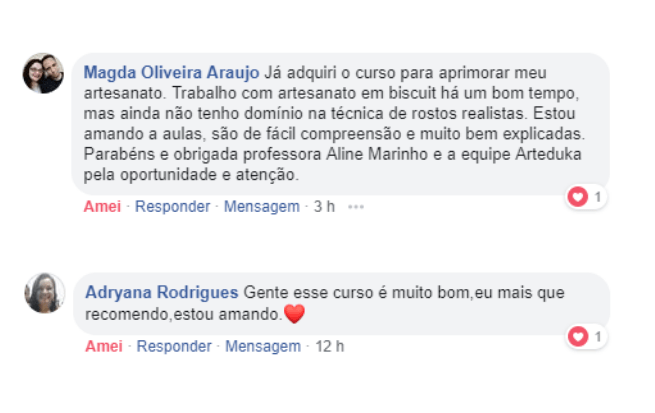Screen dimensions: 655x413
Task: Select Adryana's comment text recommending the course
Action: tap(400, 293)
